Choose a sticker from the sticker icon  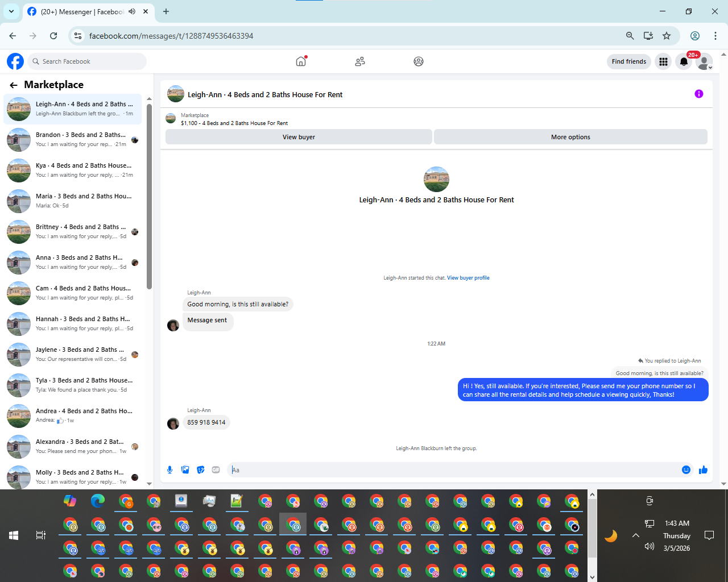[200, 470]
